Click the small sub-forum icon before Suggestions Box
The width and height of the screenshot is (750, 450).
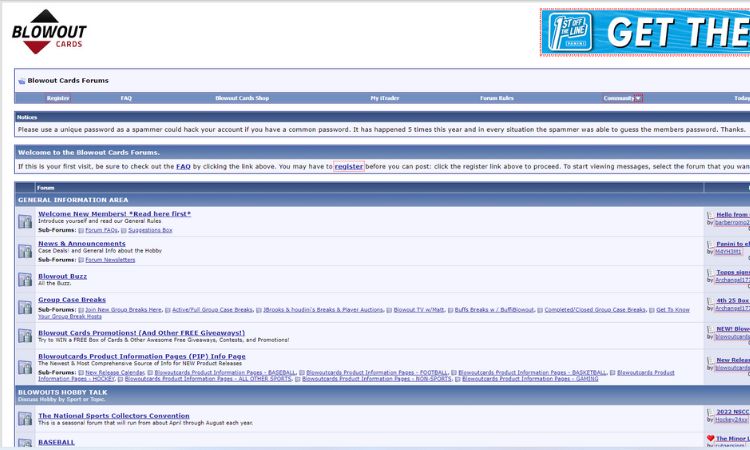tap(124, 230)
